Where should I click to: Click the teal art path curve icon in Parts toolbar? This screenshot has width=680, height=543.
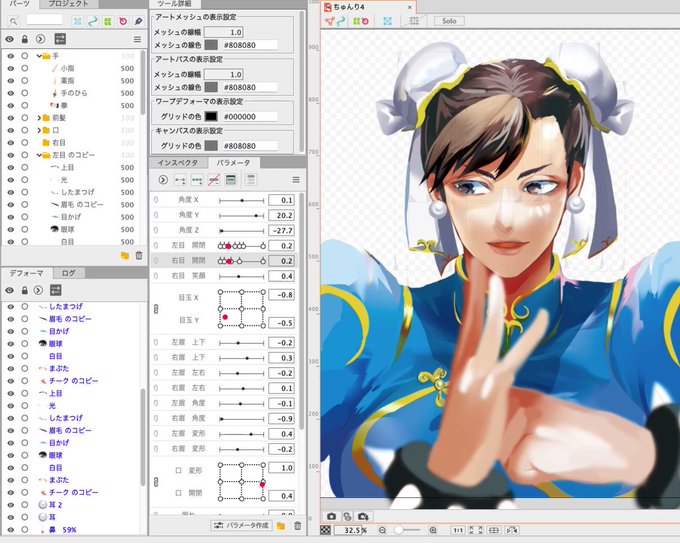pyautogui.click(x=92, y=21)
